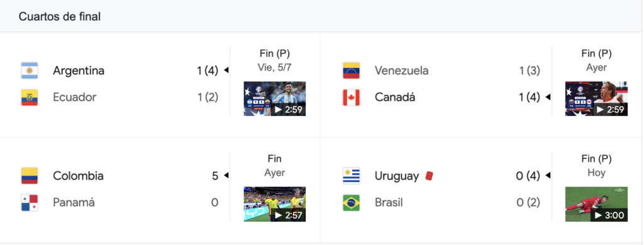This screenshot has height=245, width=644.
Task: Click the Brasil flag icon
Action: pyautogui.click(x=351, y=203)
